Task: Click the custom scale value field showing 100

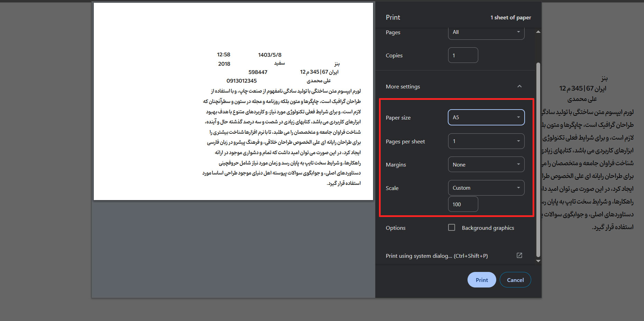Action: pos(463,204)
